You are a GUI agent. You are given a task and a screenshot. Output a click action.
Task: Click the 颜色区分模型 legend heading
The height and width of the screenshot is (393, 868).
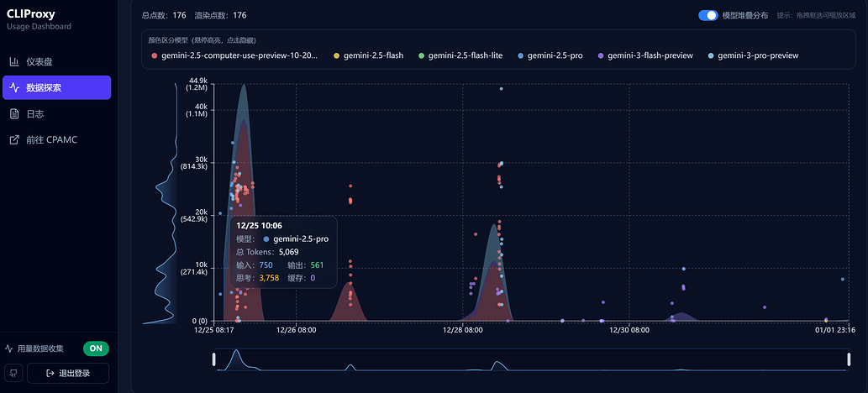coord(202,40)
